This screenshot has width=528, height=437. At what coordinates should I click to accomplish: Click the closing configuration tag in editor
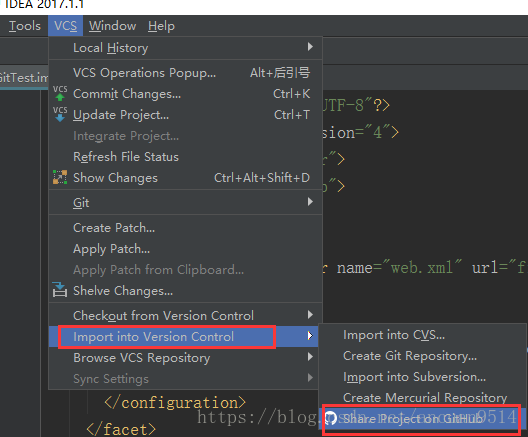tap(175, 402)
